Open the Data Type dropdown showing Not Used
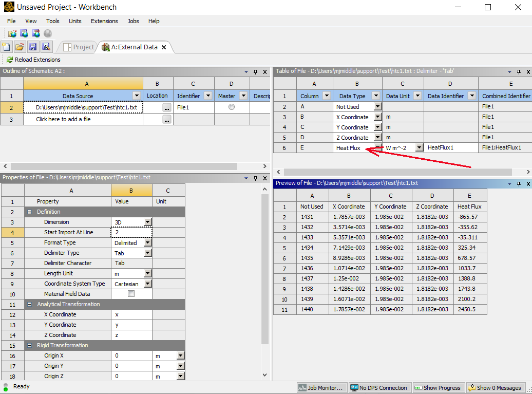This screenshot has height=394, width=532. pos(377,106)
